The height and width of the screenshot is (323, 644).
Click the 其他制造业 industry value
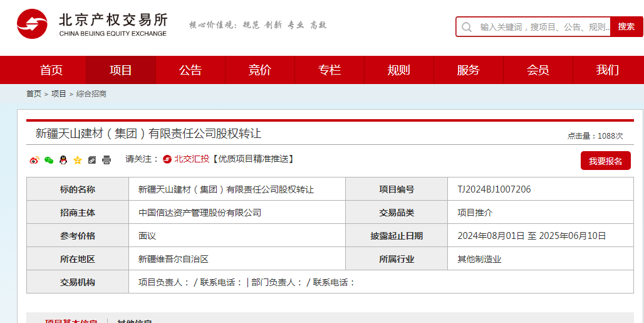(x=479, y=259)
